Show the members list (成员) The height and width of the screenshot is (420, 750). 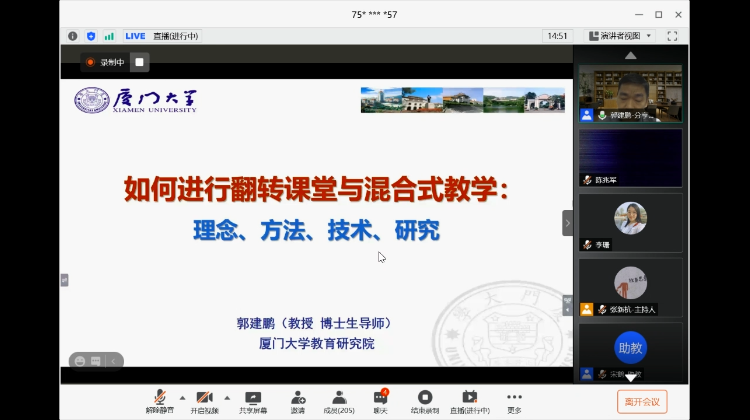pos(338,398)
